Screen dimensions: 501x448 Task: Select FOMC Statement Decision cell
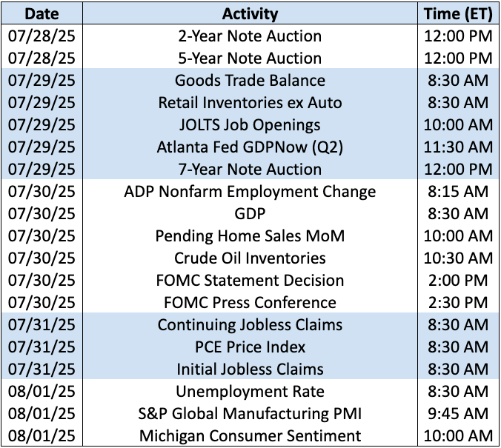pos(250,281)
